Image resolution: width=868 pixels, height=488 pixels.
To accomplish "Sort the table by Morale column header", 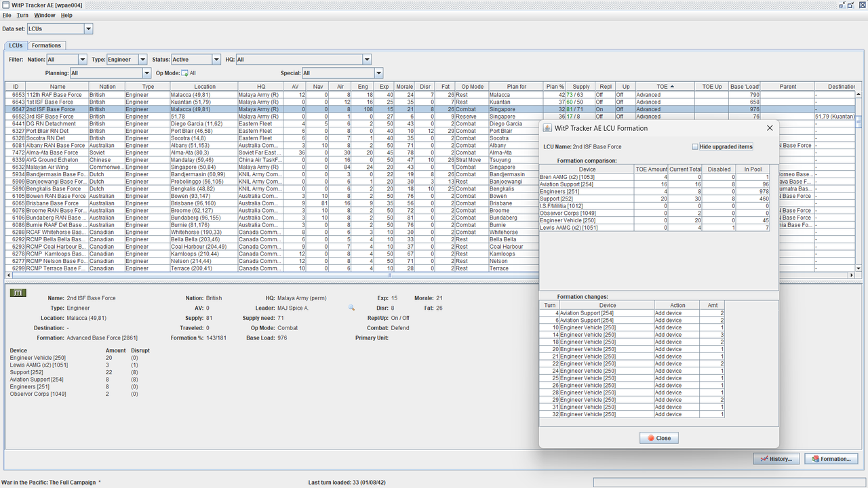I will point(404,87).
